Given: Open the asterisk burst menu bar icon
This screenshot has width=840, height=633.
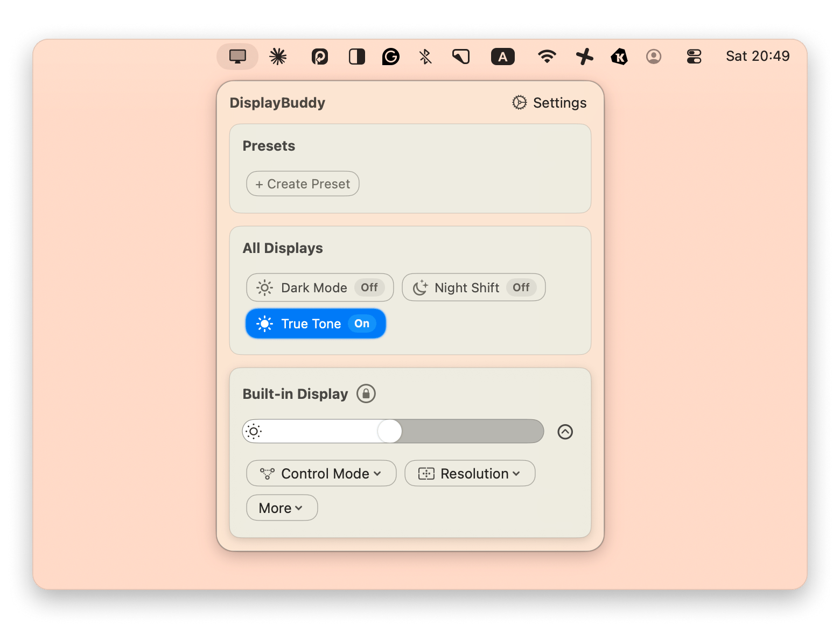Looking at the screenshot, I should (278, 57).
